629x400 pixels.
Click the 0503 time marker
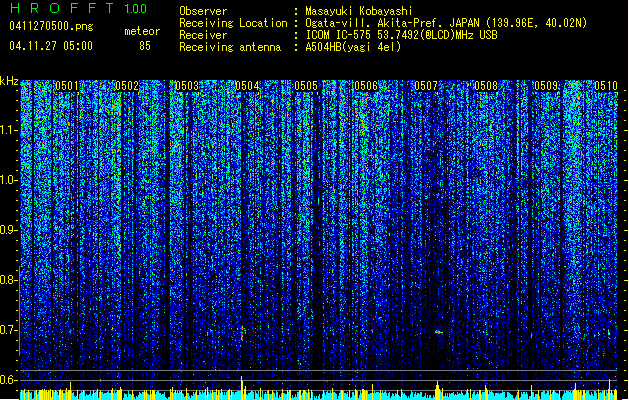pos(187,86)
